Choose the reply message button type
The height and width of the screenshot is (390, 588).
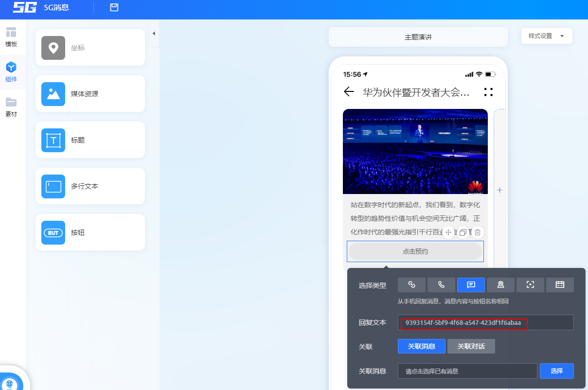click(471, 285)
